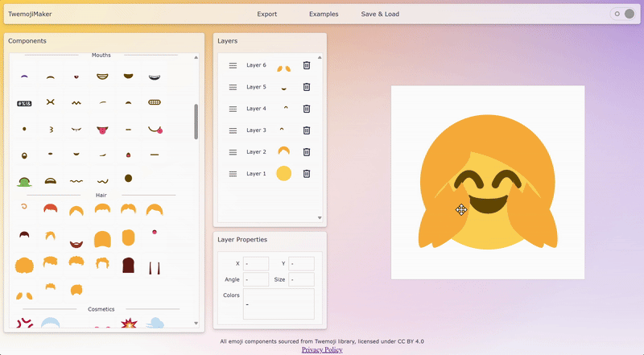Click the Components panel scrollbar thumb
The image size is (644, 355).
tap(196, 121)
